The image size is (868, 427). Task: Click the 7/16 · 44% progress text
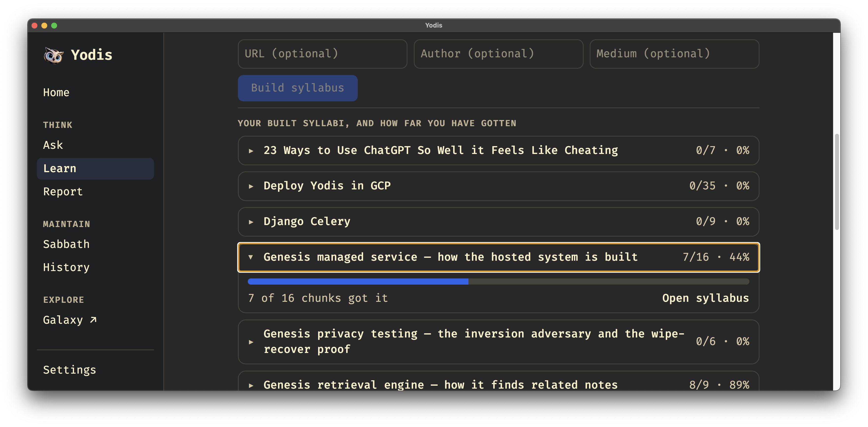pos(716,257)
